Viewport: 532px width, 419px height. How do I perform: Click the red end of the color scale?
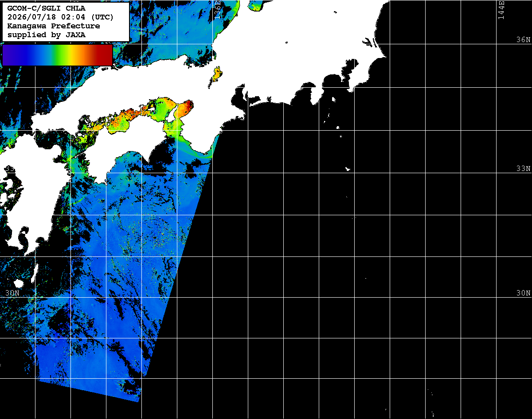click(x=106, y=55)
